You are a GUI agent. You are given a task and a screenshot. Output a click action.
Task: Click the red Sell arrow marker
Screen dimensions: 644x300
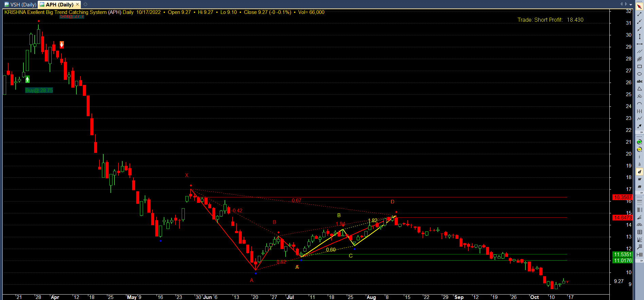[61, 45]
